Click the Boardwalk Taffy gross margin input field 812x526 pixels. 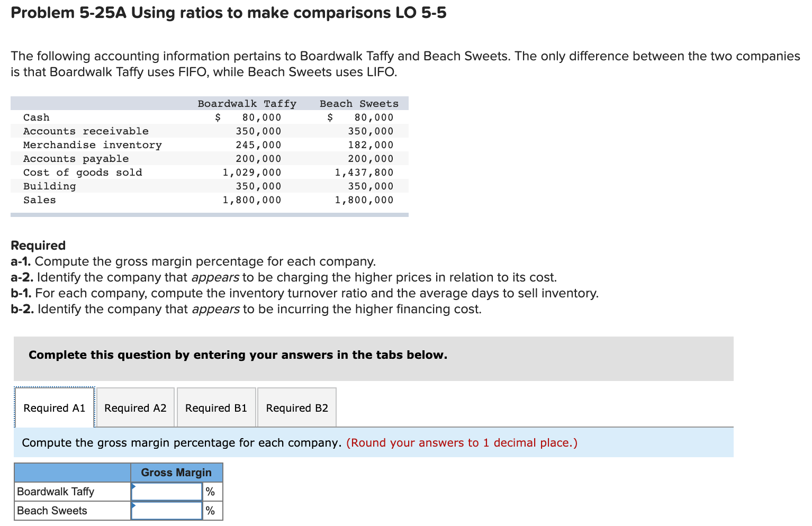pos(167,491)
